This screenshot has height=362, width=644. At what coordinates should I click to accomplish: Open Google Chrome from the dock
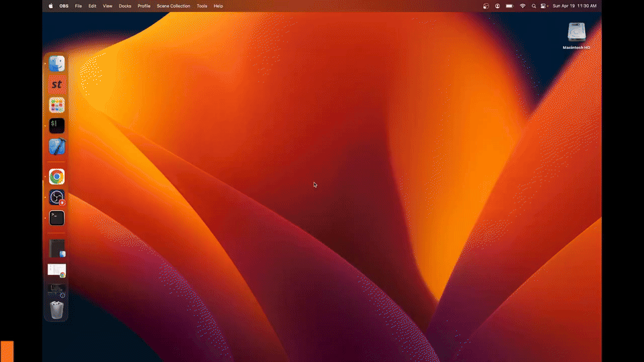tap(57, 177)
